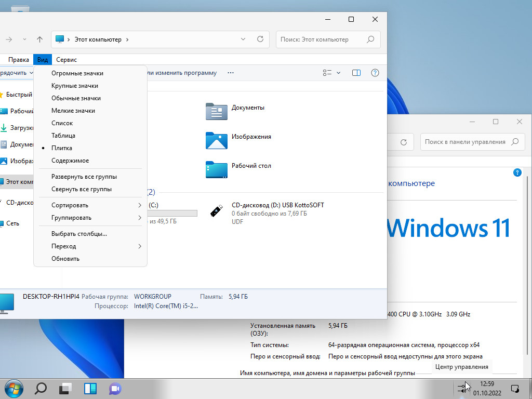Open the address bar history dropdown
532x399 pixels.
(243, 39)
